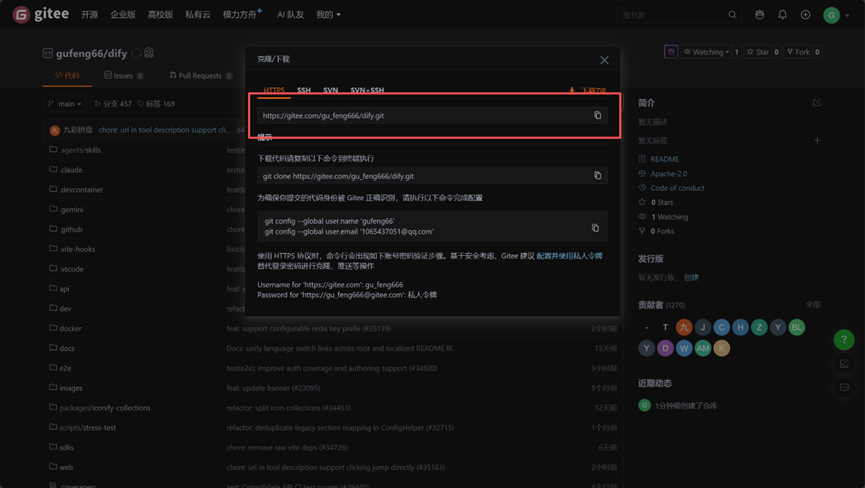Open the web folder

(66, 468)
